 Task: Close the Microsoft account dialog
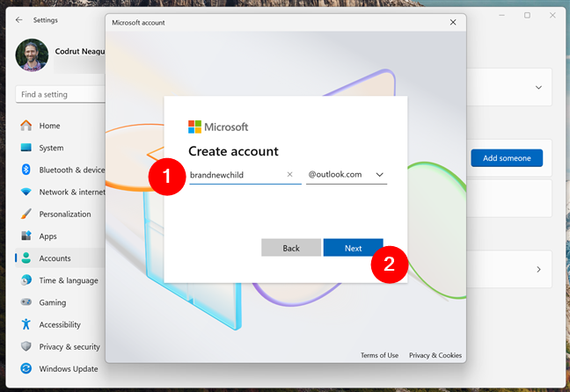point(453,22)
